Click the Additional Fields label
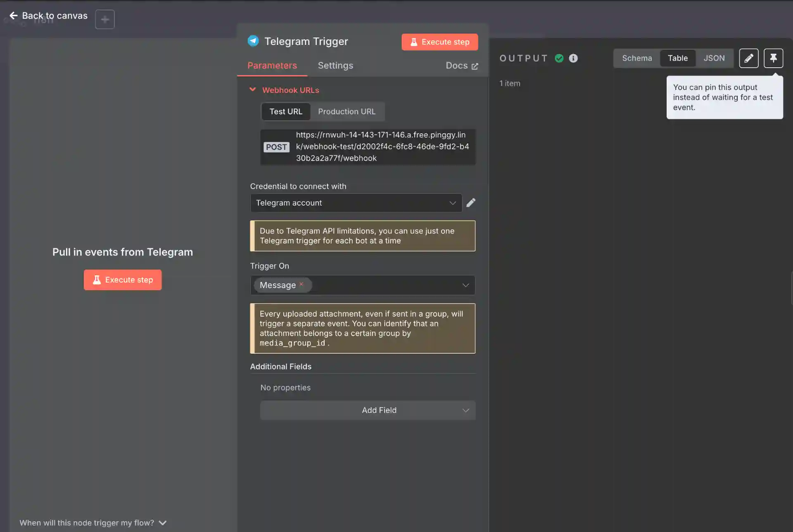The height and width of the screenshot is (532, 793). pyautogui.click(x=281, y=366)
